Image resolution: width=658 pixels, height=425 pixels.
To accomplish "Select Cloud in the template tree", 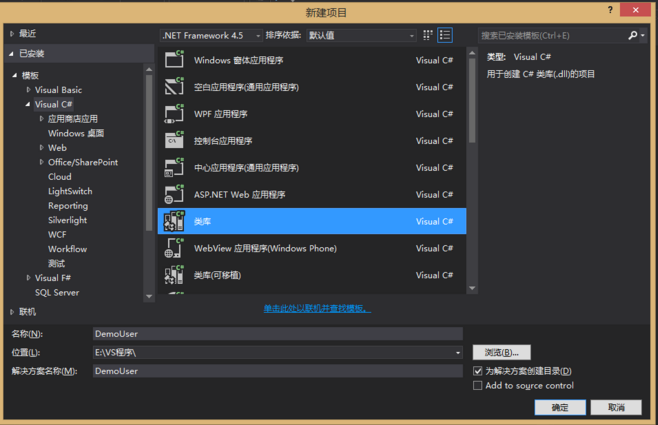I will [60, 177].
